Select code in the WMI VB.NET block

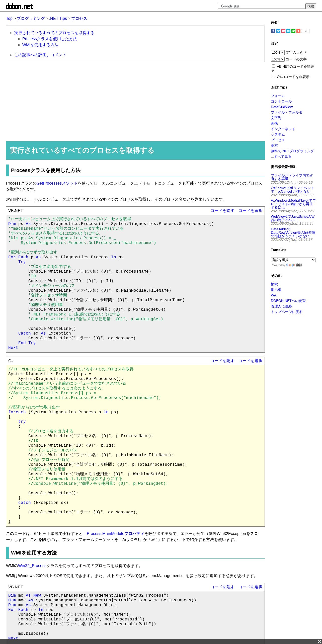(x=250, y=587)
